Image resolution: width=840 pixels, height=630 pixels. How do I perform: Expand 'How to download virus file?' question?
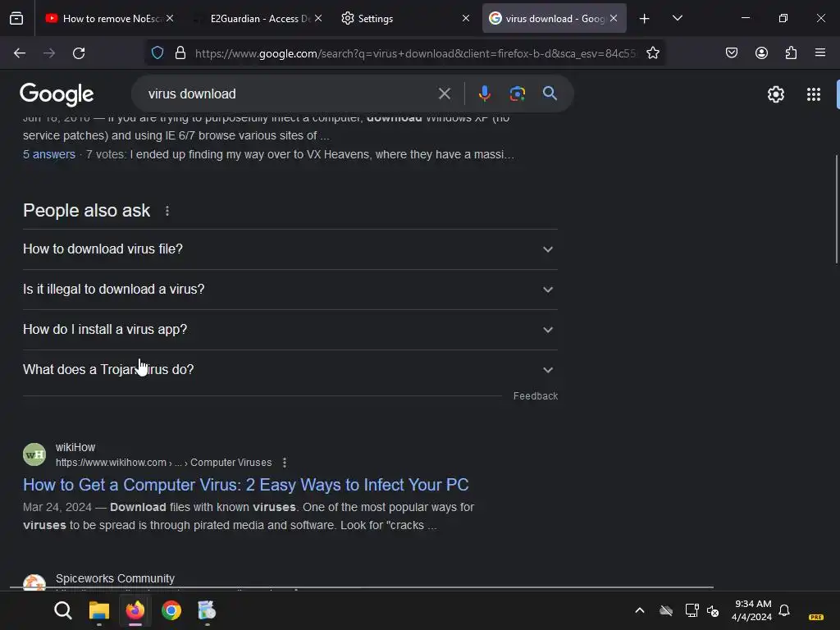click(290, 249)
